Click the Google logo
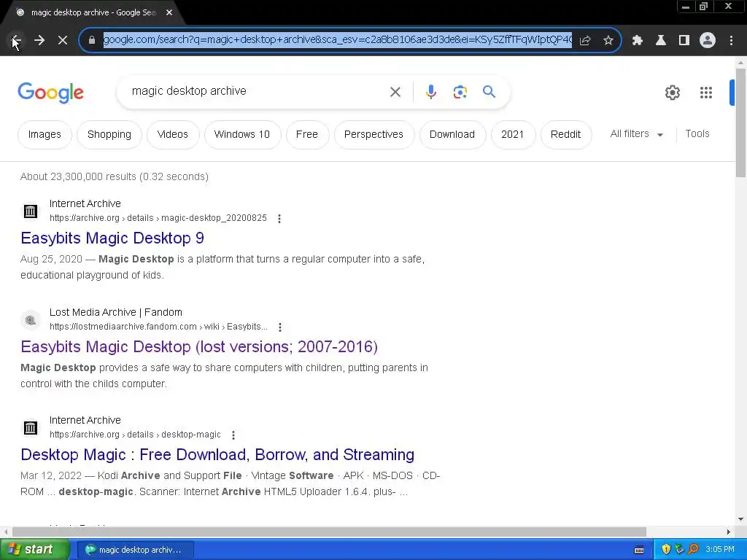 tap(50, 93)
